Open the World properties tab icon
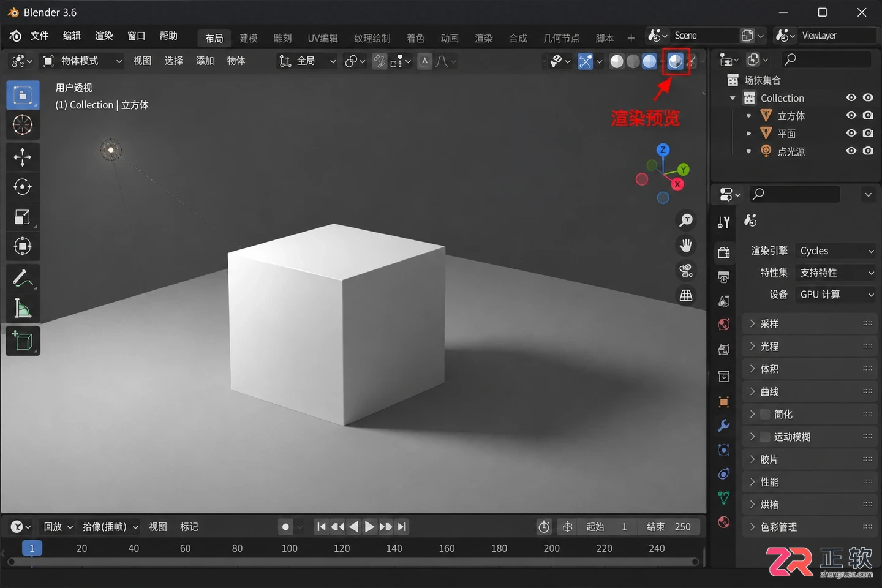 coord(724,325)
